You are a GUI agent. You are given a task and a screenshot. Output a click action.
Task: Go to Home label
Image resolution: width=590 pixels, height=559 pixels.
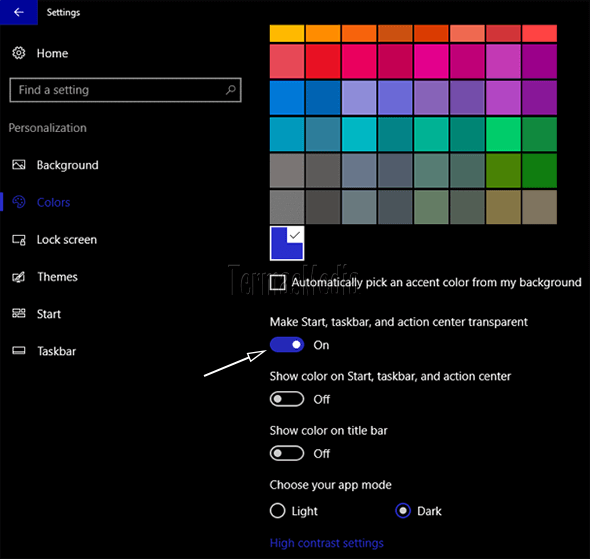(x=52, y=53)
